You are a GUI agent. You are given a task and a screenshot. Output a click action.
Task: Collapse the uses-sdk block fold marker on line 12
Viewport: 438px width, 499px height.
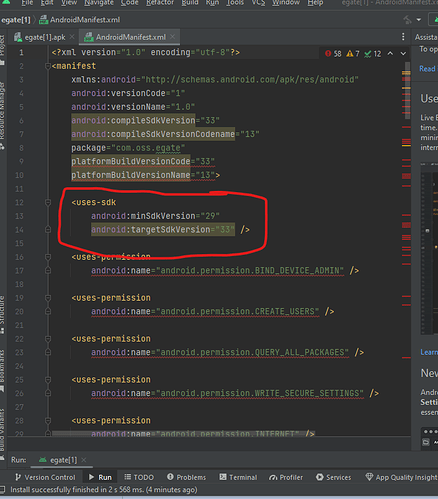pos(48,202)
